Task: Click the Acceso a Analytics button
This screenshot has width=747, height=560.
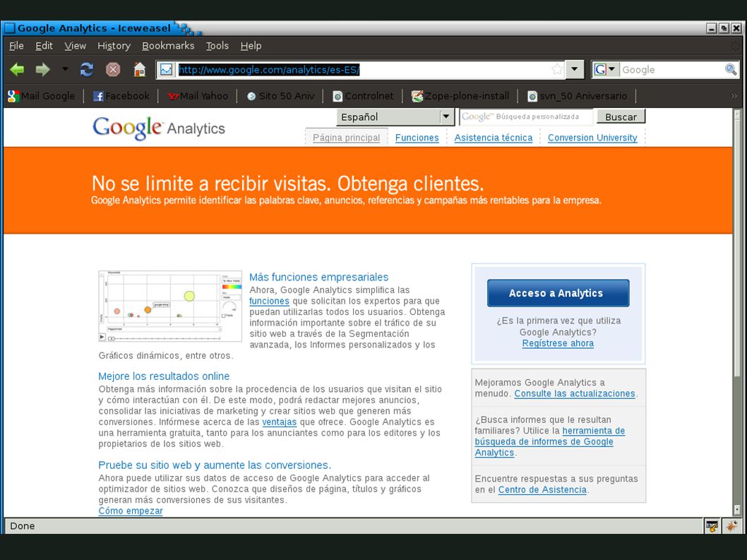Action: click(558, 293)
